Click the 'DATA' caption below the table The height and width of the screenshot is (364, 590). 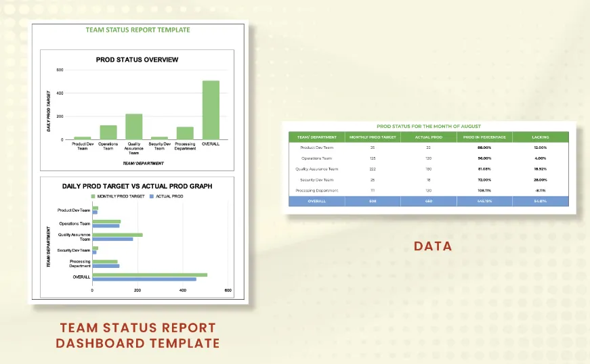point(433,246)
